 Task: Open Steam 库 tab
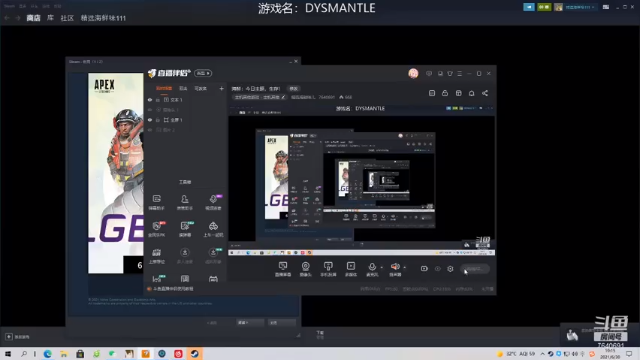pyautogui.click(x=50, y=18)
